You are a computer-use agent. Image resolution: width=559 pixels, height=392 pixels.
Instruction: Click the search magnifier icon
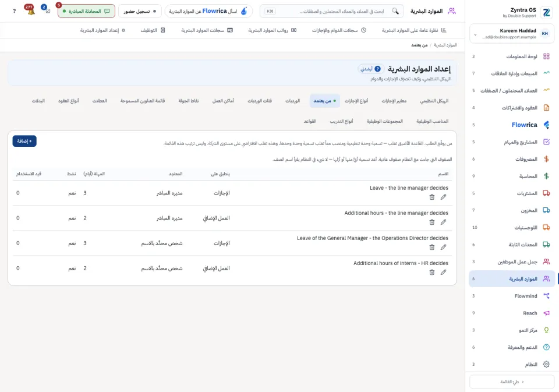click(395, 11)
